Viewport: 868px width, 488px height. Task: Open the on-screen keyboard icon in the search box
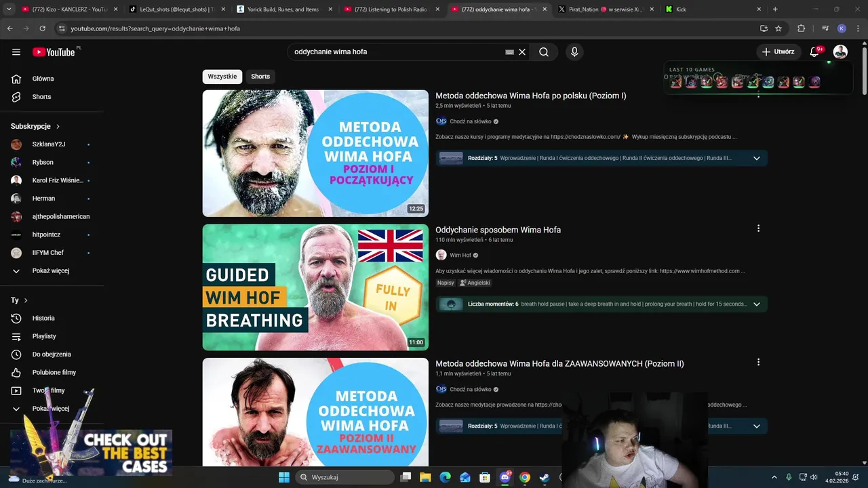(x=510, y=52)
